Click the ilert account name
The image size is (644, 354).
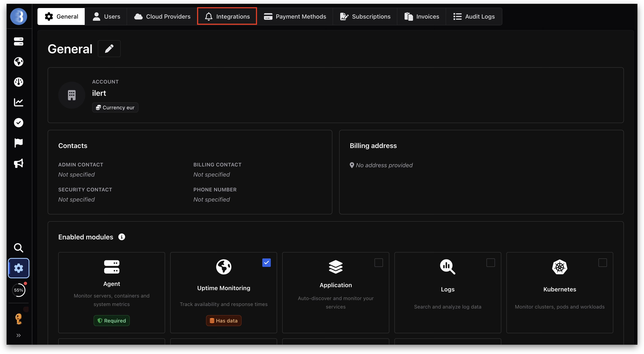[99, 93]
